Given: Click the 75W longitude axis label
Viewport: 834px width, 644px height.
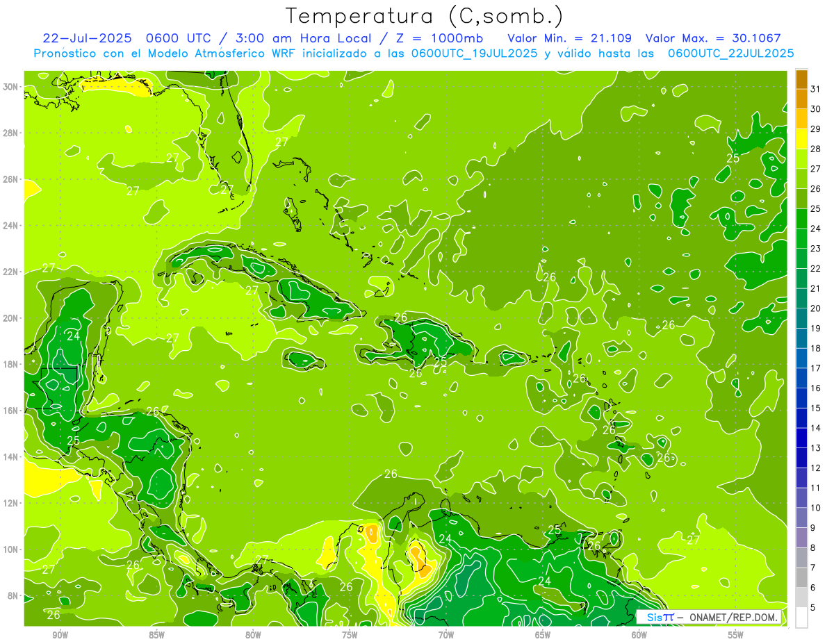Looking at the screenshot, I should pyautogui.click(x=350, y=635).
